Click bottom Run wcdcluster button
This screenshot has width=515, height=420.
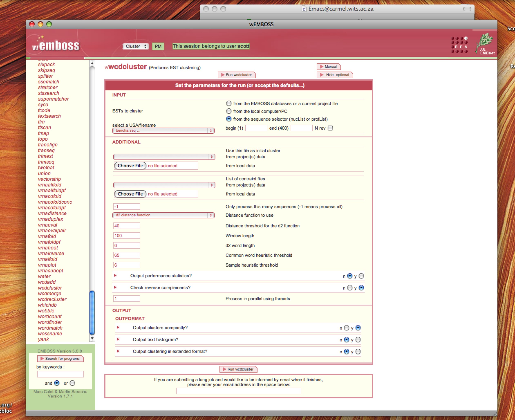tap(238, 369)
